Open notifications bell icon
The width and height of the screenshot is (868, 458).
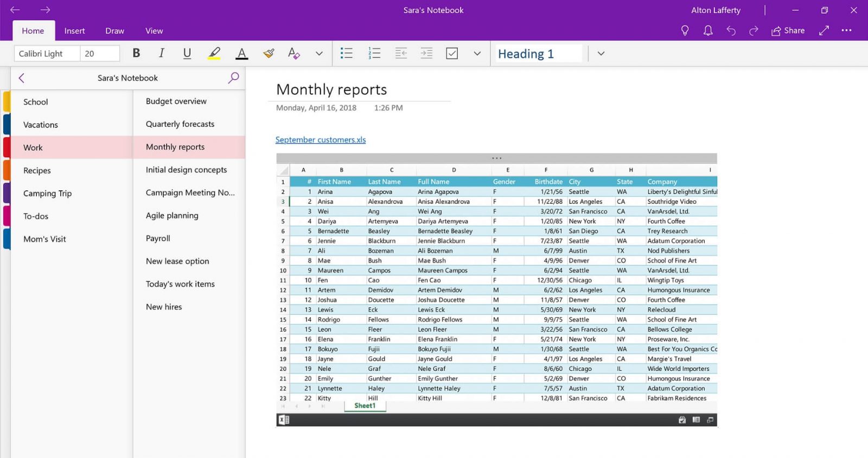click(708, 31)
